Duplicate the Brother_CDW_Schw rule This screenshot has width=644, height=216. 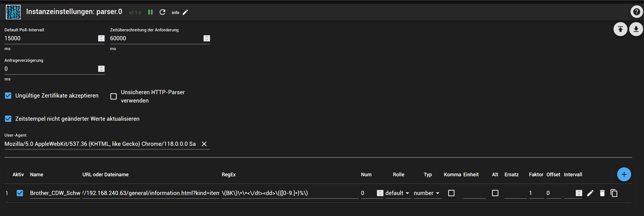click(x=614, y=193)
